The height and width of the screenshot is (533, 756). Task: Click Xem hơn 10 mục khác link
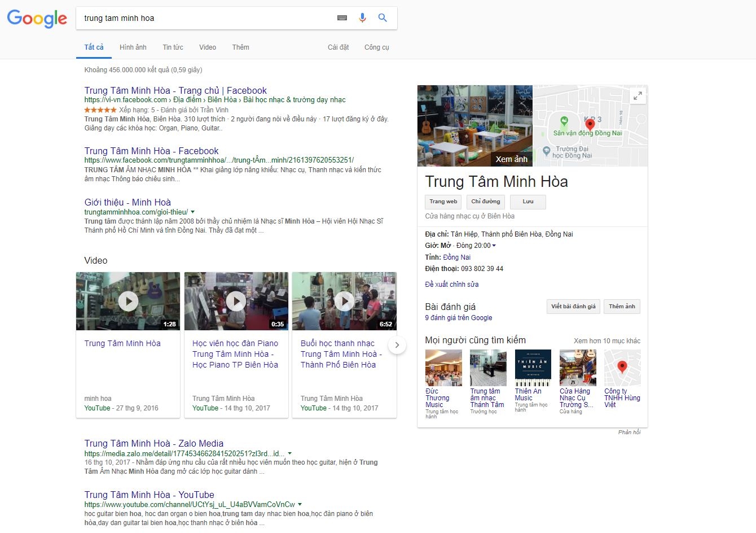tap(607, 341)
